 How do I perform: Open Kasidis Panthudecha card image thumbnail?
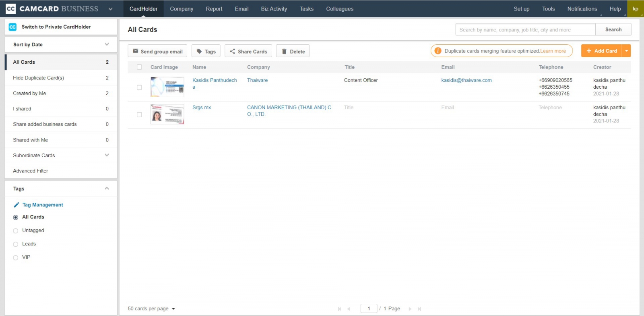tap(167, 87)
